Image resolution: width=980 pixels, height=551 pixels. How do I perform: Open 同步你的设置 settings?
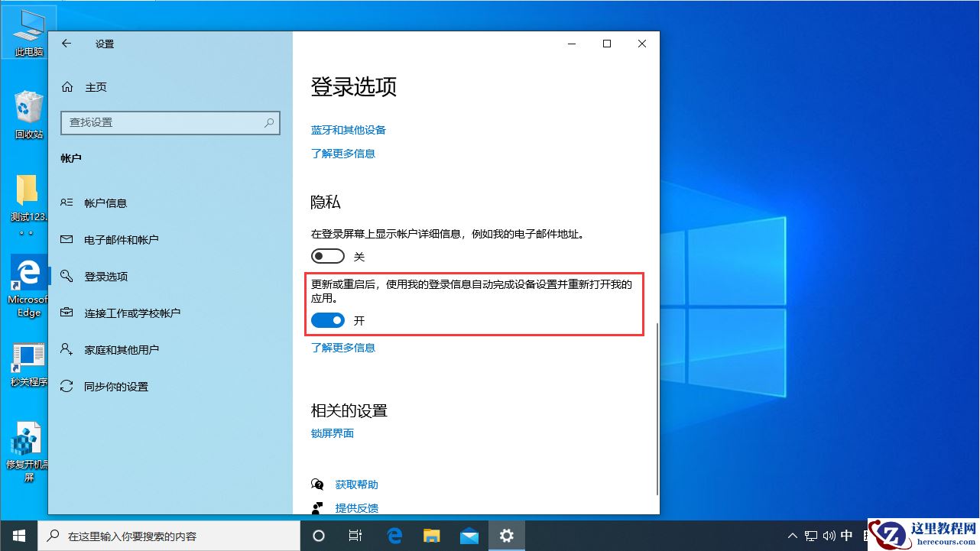[x=115, y=386]
